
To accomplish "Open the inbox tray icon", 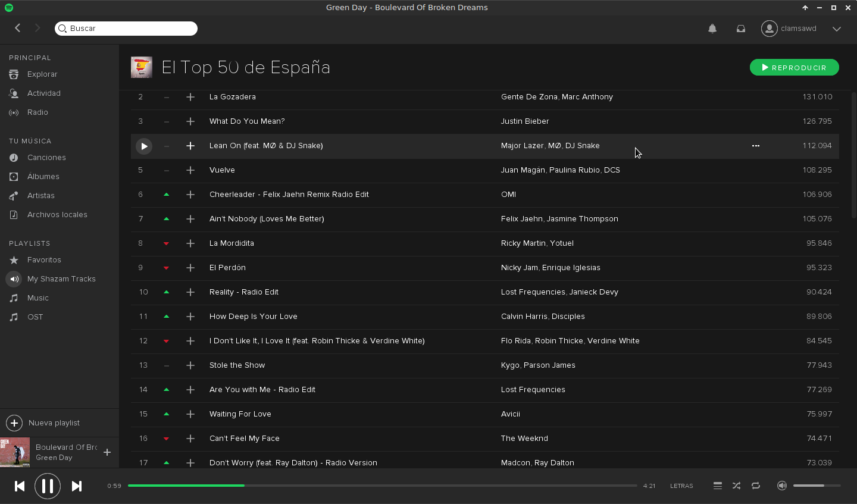I will click(x=741, y=29).
